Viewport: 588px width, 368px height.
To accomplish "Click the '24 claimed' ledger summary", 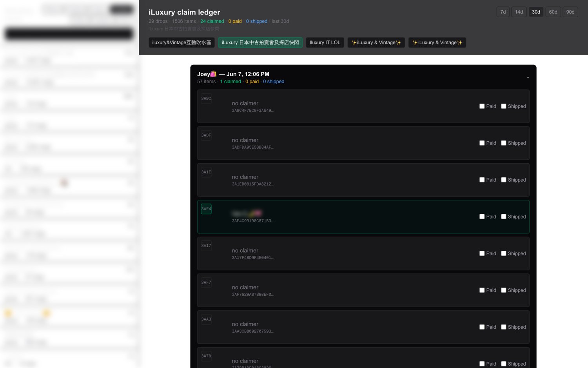I will 212,21.
